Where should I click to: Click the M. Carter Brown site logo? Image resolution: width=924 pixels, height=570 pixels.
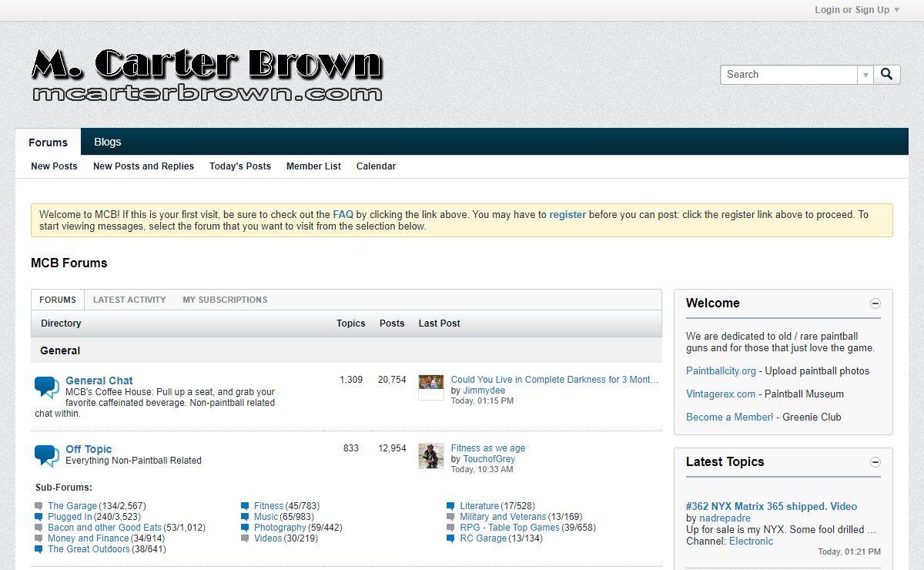click(x=207, y=75)
